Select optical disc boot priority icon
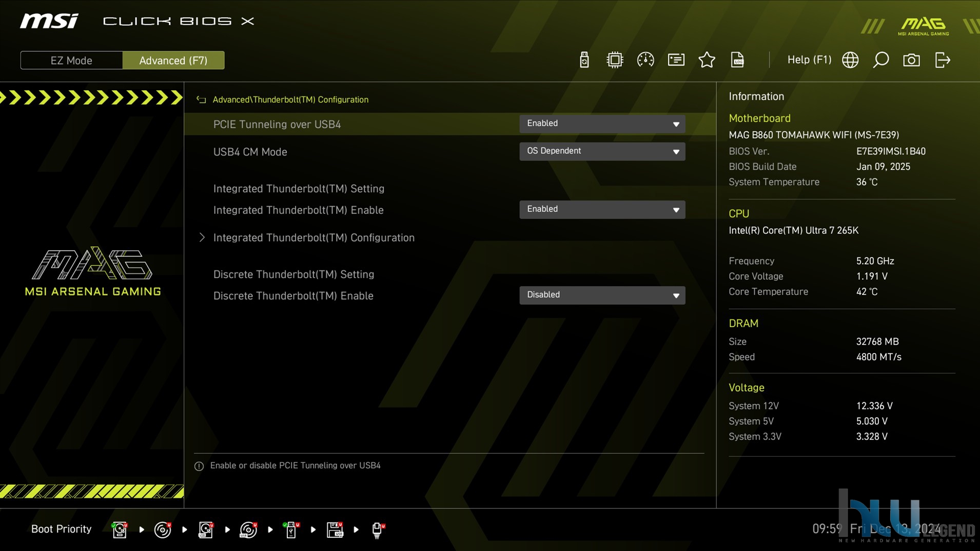The width and height of the screenshot is (980, 551). [163, 529]
